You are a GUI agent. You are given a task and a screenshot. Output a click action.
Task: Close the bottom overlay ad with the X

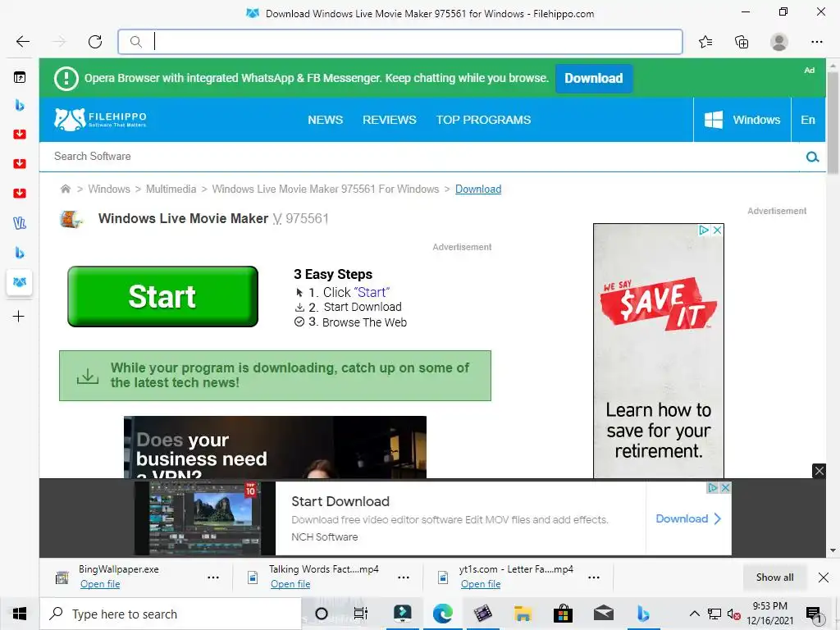point(819,471)
